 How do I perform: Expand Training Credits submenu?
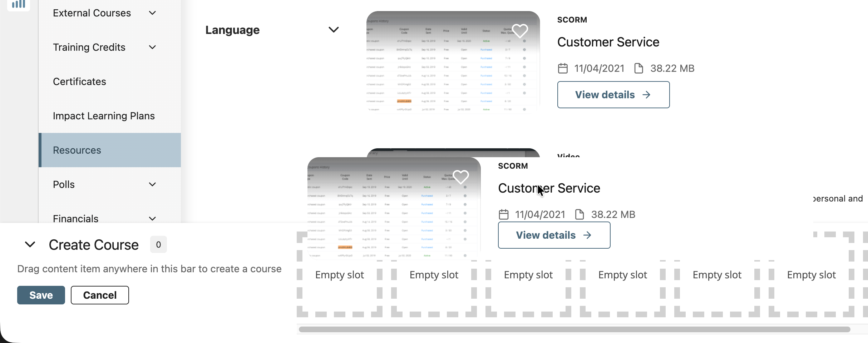click(x=152, y=48)
